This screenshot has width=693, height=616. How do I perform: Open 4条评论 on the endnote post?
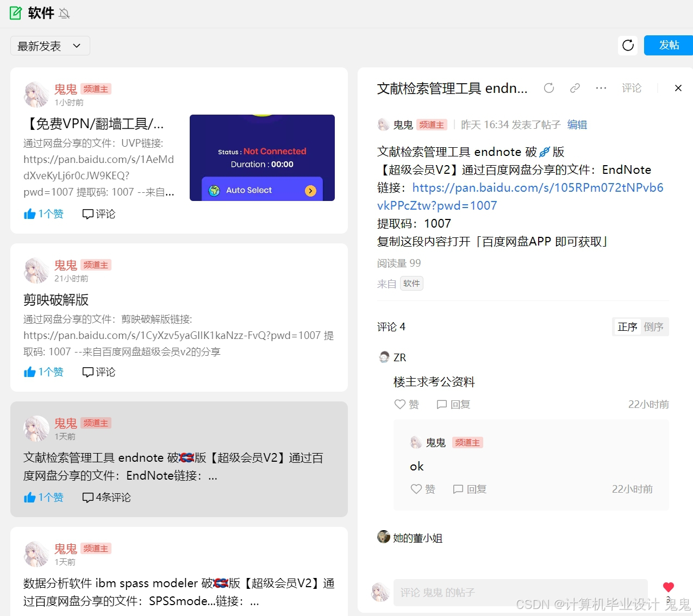pos(107,498)
